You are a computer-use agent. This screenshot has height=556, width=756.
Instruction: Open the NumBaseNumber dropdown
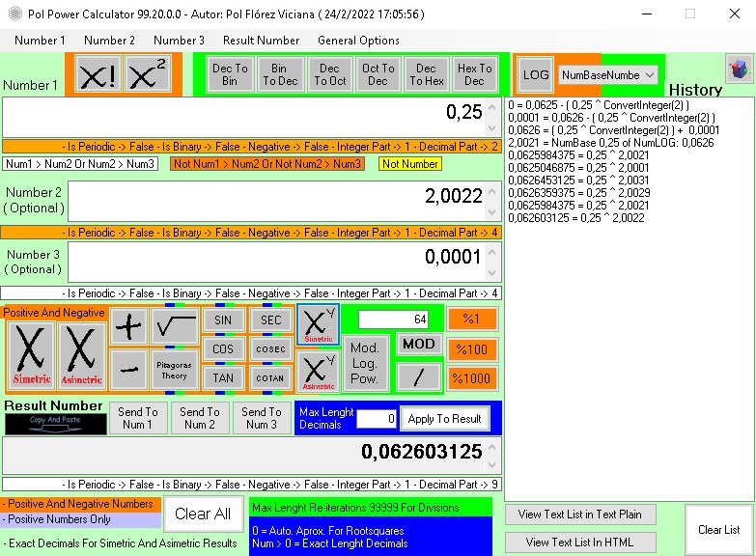(607, 75)
